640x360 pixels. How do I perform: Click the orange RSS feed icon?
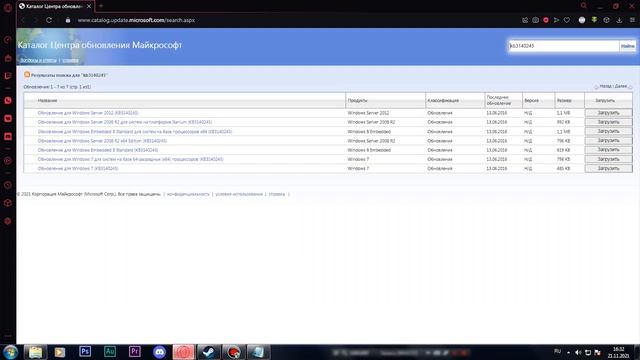pyautogui.click(x=27, y=75)
